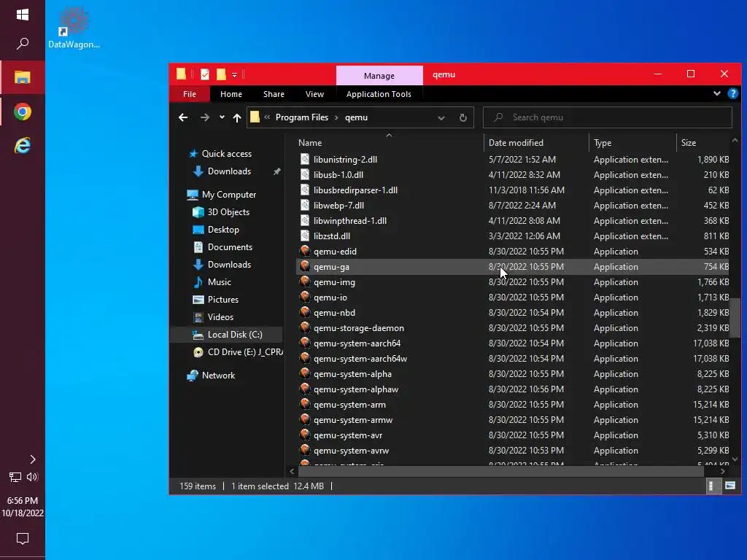
Task: Open the DataWagon desktop shortcut
Action: coord(74,28)
